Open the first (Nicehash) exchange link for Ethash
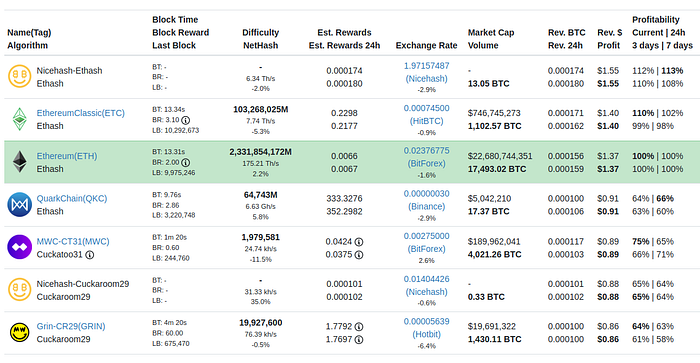Screen dimensions: 700x363 (426, 79)
